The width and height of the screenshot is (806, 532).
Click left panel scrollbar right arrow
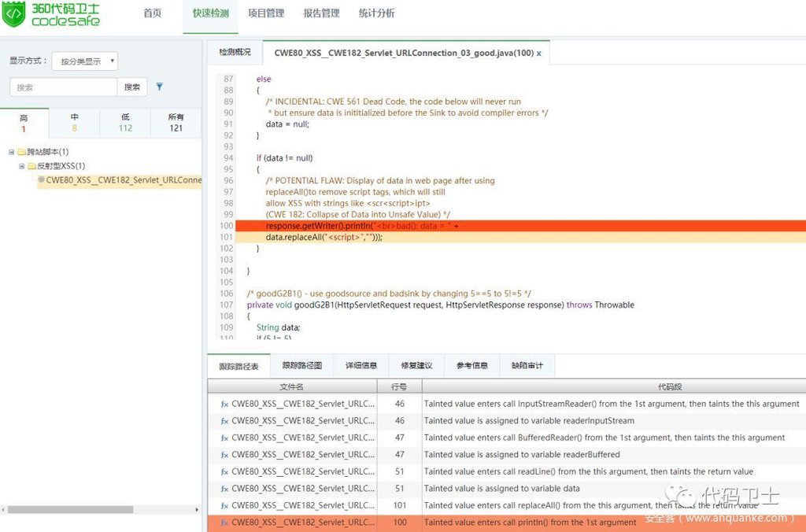coord(197,510)
